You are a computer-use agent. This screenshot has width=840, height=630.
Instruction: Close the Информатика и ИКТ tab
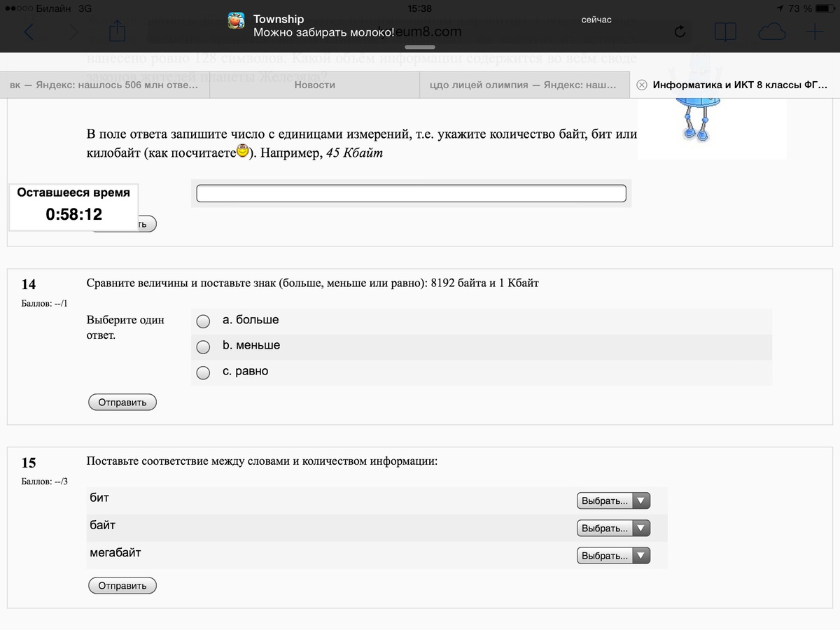pyautogui.click(x=642, y=85)
